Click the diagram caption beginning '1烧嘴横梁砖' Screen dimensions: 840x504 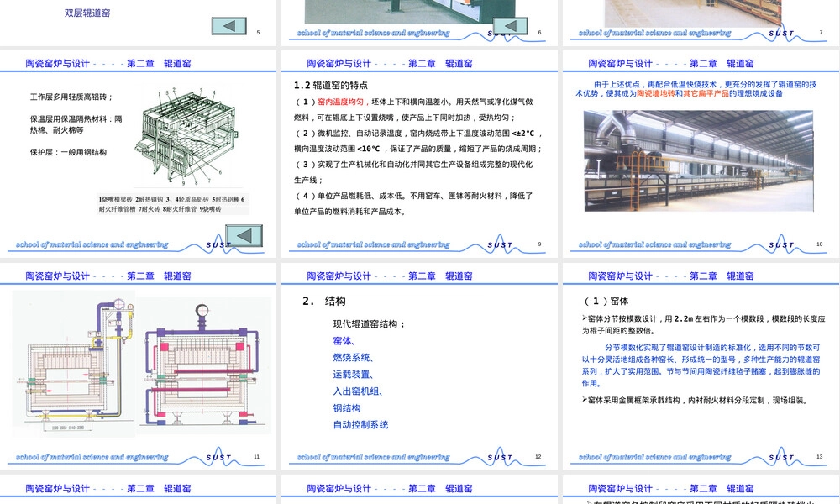[x=172, y=204]
